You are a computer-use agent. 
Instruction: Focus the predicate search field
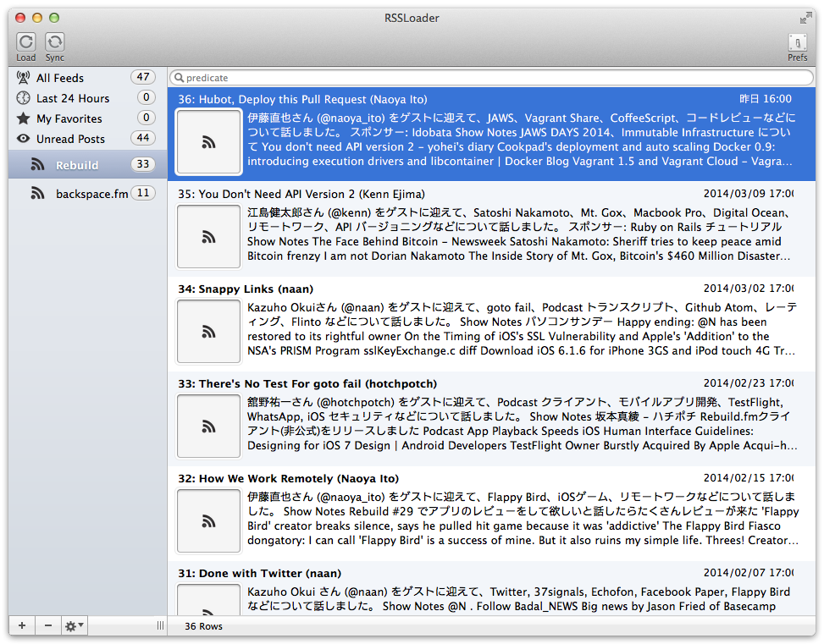tap(491, 78)
